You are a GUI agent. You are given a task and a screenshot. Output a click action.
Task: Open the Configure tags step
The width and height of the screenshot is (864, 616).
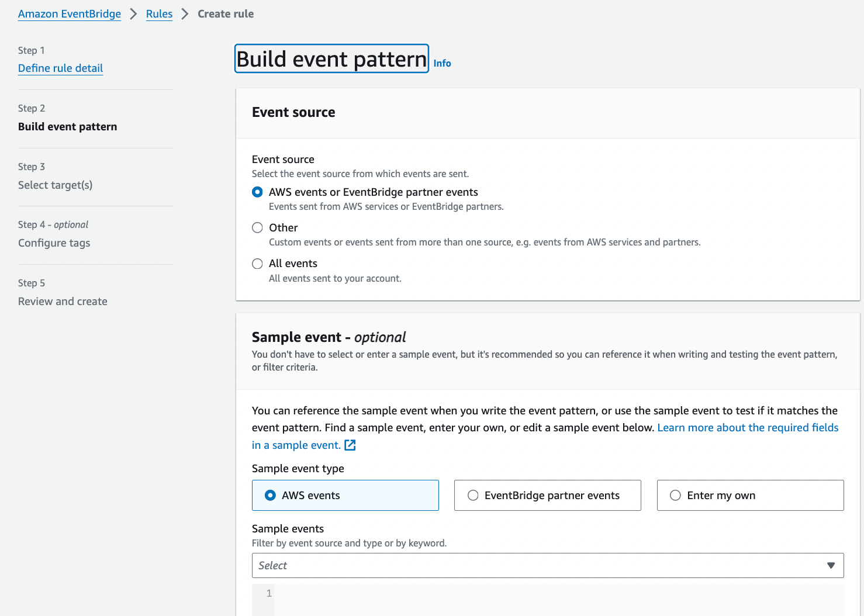(54, 243)
